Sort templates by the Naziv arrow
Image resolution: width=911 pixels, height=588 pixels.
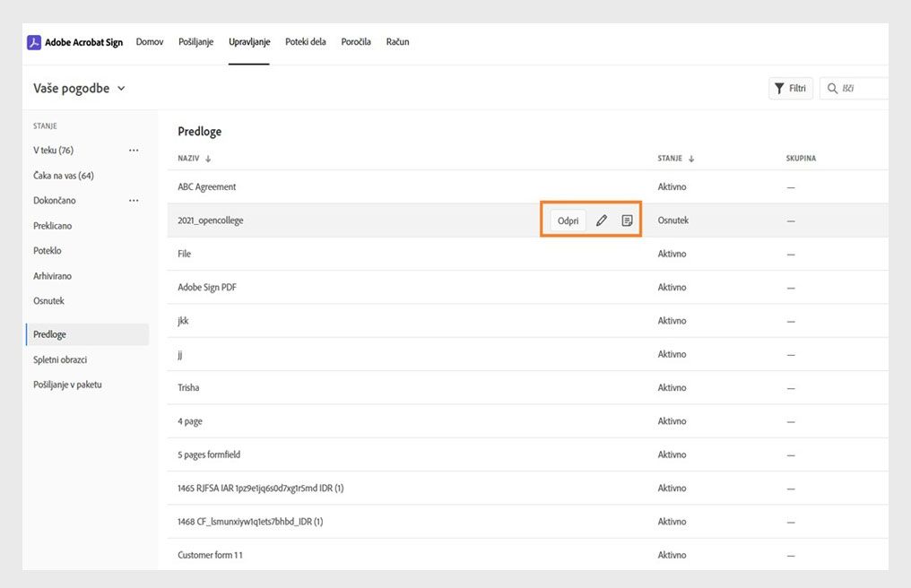tap(208, 159)
